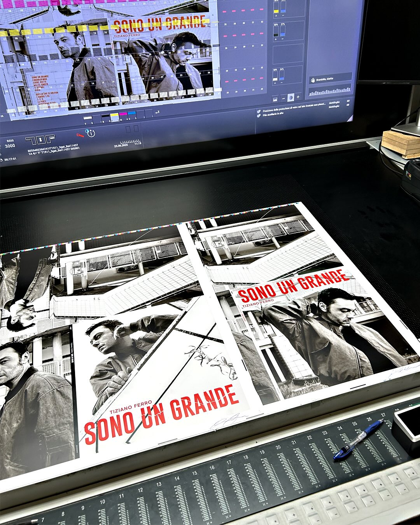Click the arrow icon right of unit buttons
Screen dimensions: 420x525
click(x=157, y=112)
